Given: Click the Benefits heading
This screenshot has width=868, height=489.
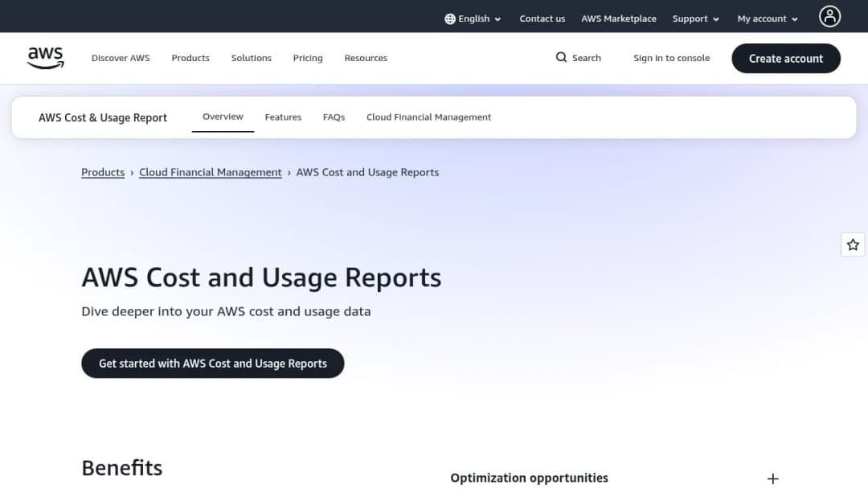Looking at the screenshot, I should 122,468.
